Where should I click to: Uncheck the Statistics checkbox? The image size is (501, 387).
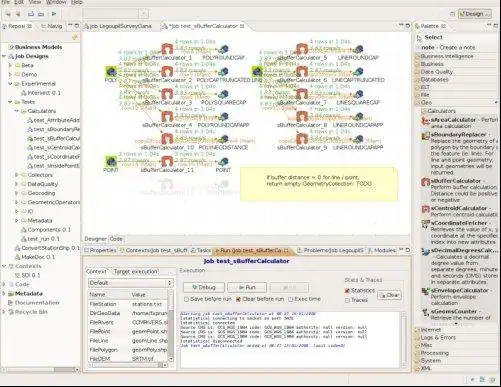(347, 291)
